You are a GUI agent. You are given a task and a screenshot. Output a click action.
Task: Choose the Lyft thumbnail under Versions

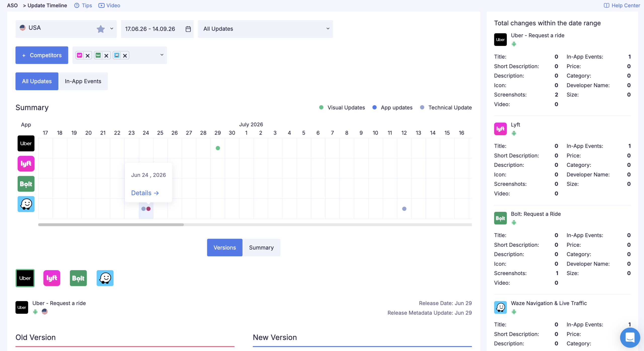click(52, 278)
